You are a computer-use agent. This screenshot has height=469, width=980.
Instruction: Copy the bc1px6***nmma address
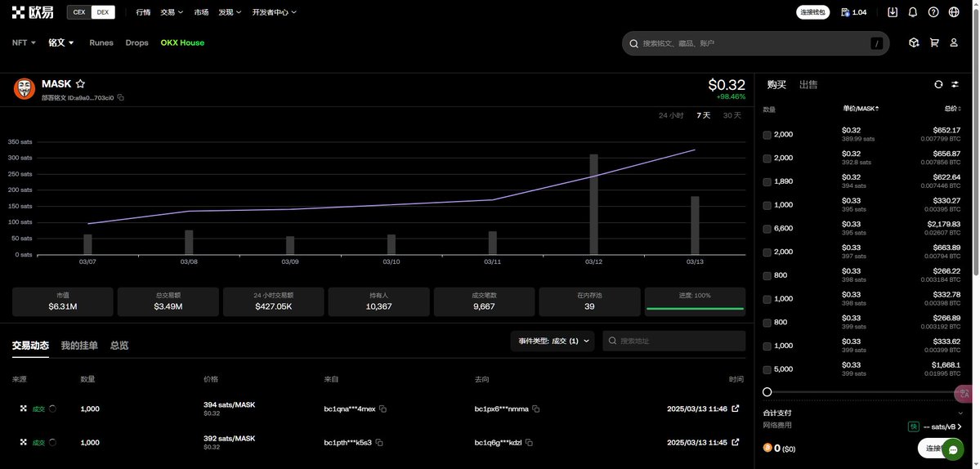pyautogui.click(x=536, y=409)
